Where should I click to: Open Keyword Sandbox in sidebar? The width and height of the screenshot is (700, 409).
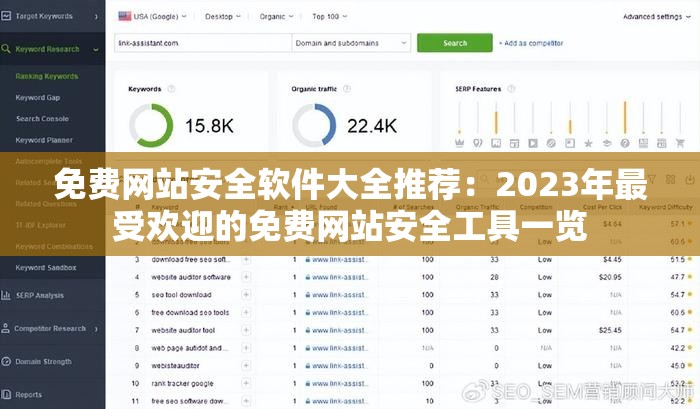(46, 267)
